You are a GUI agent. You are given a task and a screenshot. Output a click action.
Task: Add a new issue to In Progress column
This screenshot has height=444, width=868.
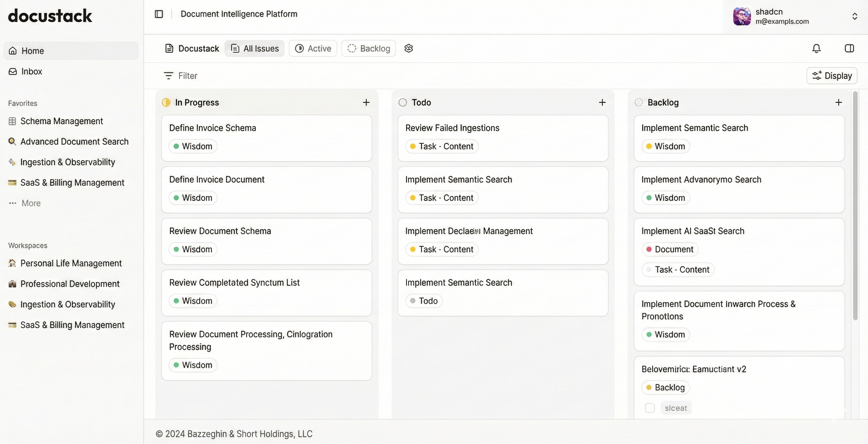(366, 103)
